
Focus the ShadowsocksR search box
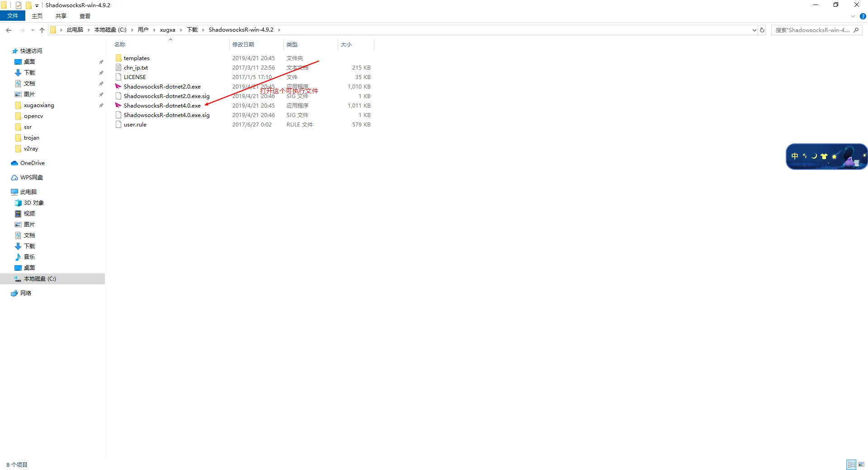811,30
